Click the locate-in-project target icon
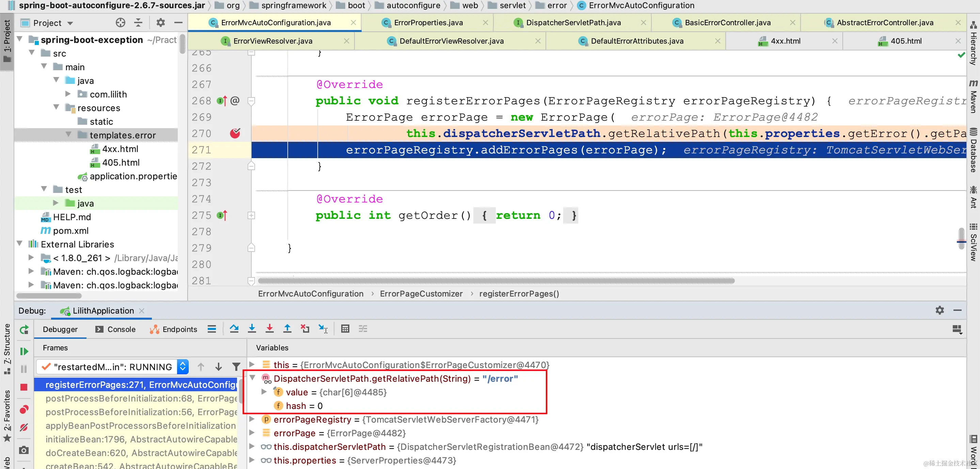Viewport: 980px width, 469px height. [120, 23]
